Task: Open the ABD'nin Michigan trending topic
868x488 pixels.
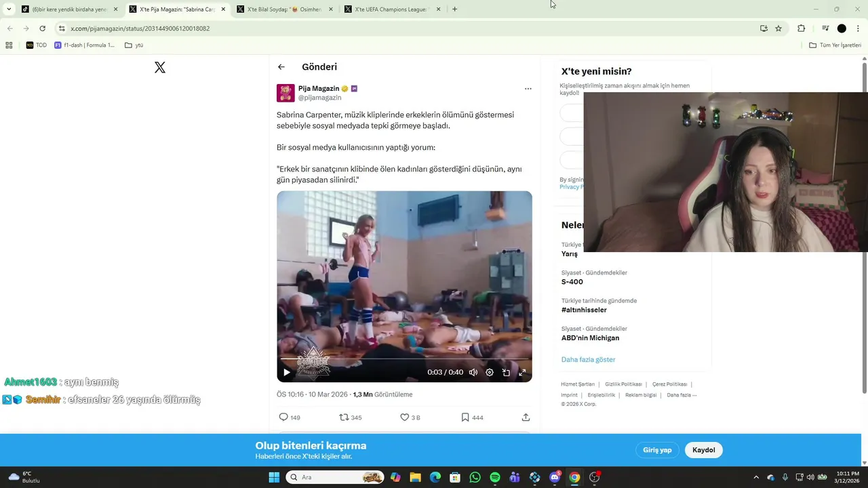Action: (x=590, y=338)
